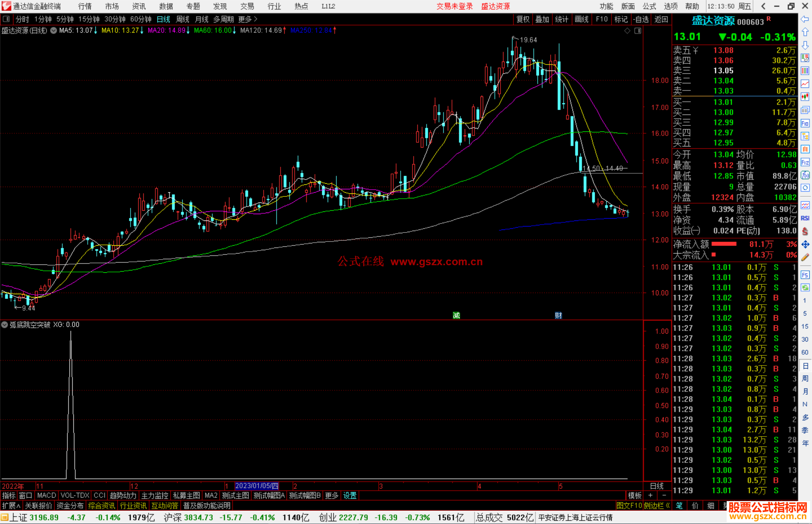Open the F10 info icon in sidebar
The width and height of the screenshot is (812, 524).
point(805,123)
